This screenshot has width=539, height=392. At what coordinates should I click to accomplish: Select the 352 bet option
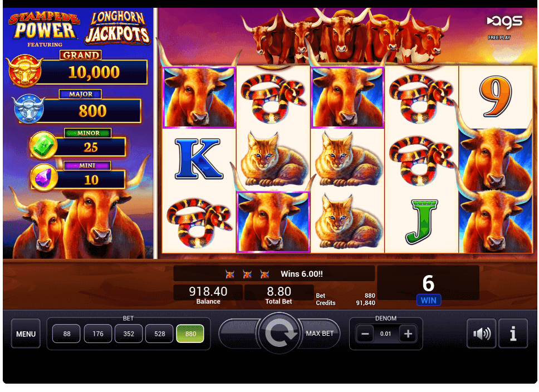coord(129,334)
